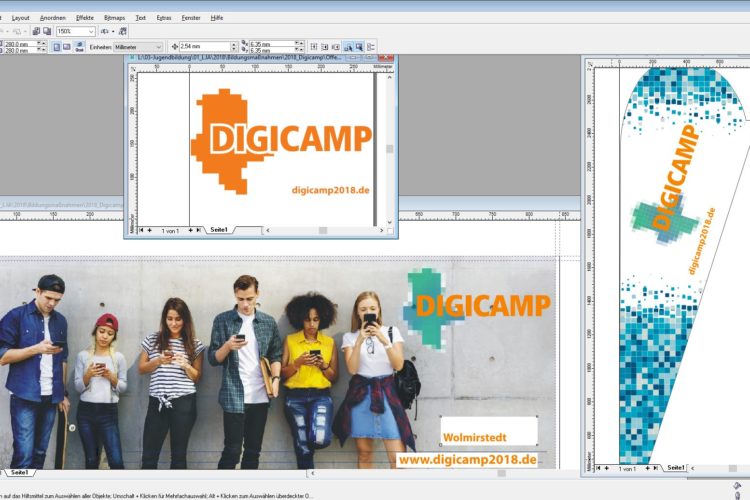This screenshot has width=750, height=500.
Task: Click the nudge distance field 2,54 mm
Action: pyautogui.click(x=204, y=46)
